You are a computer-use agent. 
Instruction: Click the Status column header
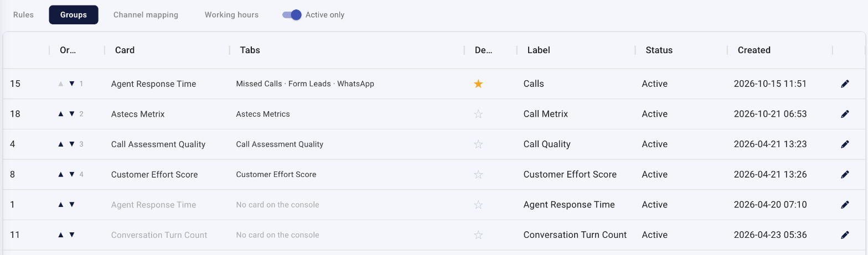click(659, 50)
